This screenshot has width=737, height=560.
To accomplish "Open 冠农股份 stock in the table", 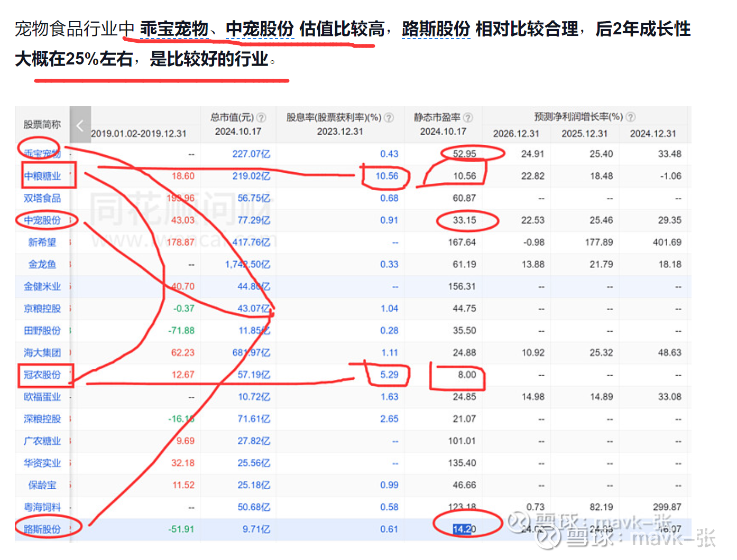I will (42, 375).
